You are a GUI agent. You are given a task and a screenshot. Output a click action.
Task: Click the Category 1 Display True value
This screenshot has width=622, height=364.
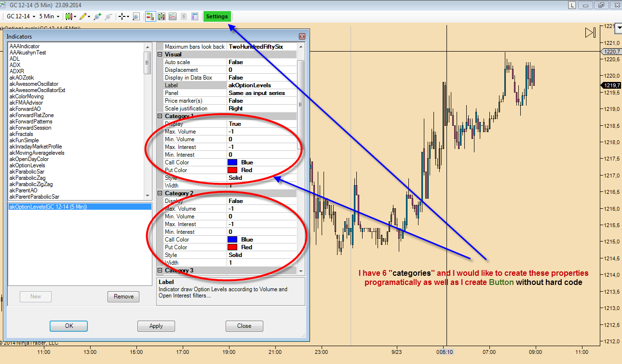pyautogui.click(x=262, y=124)
